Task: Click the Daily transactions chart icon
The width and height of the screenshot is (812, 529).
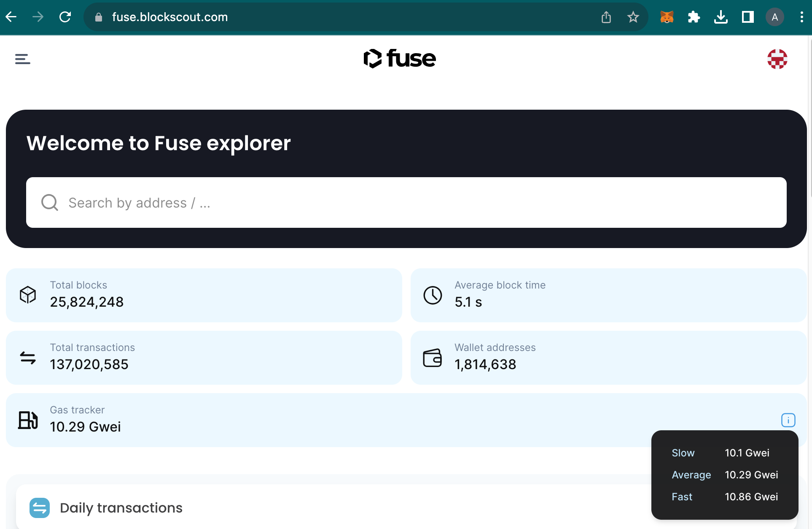Action: point(40,508)
